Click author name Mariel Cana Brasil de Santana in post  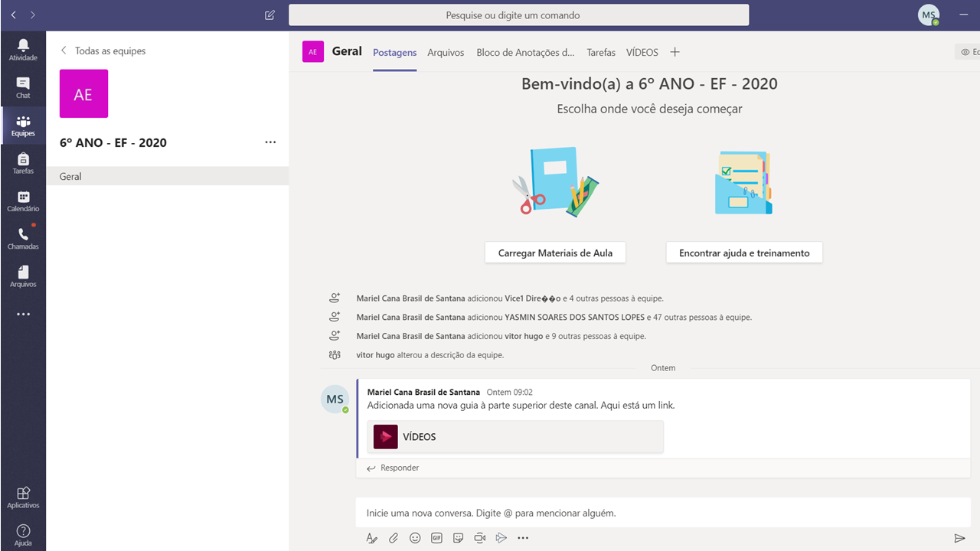pos(423,392)
